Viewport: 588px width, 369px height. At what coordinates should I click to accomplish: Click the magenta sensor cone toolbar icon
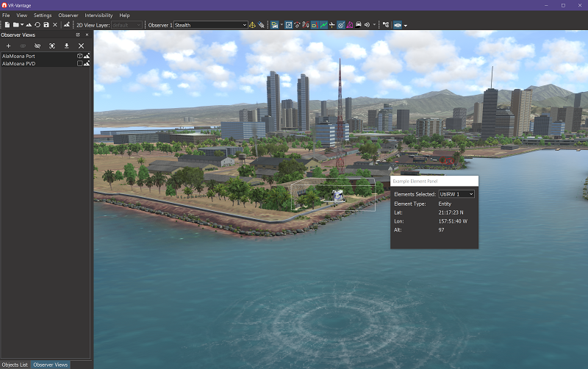pyautogui.click(x=350, y=25)
